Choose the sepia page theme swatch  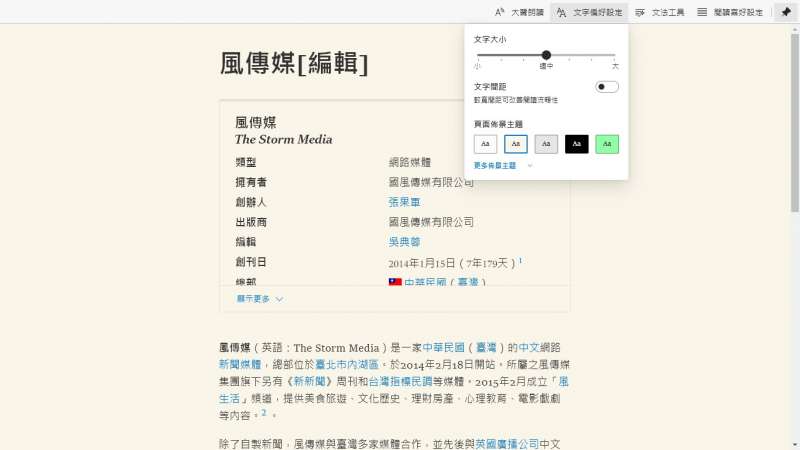click(x=516, y=144)
